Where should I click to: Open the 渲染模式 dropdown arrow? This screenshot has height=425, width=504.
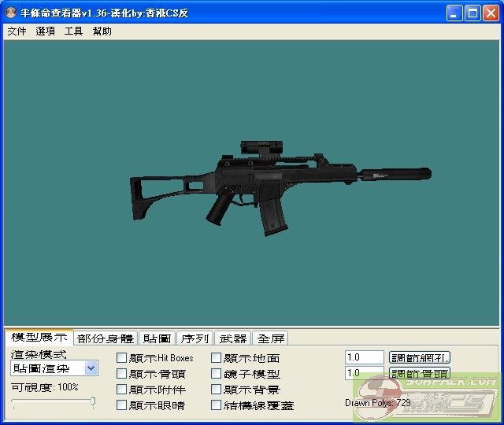tap(91, 368)
